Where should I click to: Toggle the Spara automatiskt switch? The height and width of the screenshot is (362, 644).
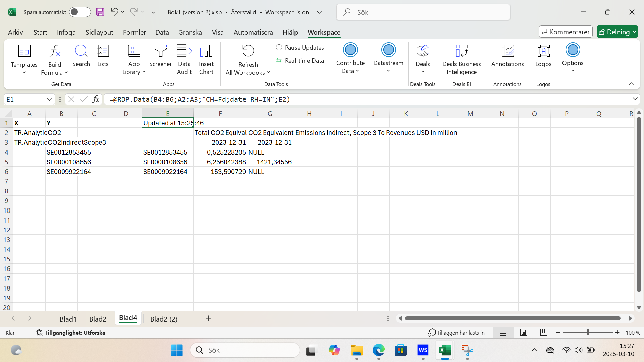pos(79,12)
